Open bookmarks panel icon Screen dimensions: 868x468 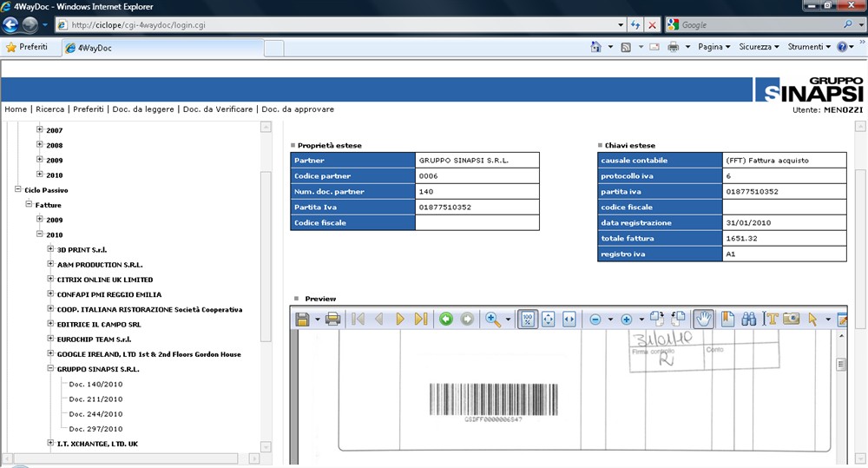pos(727,319)
